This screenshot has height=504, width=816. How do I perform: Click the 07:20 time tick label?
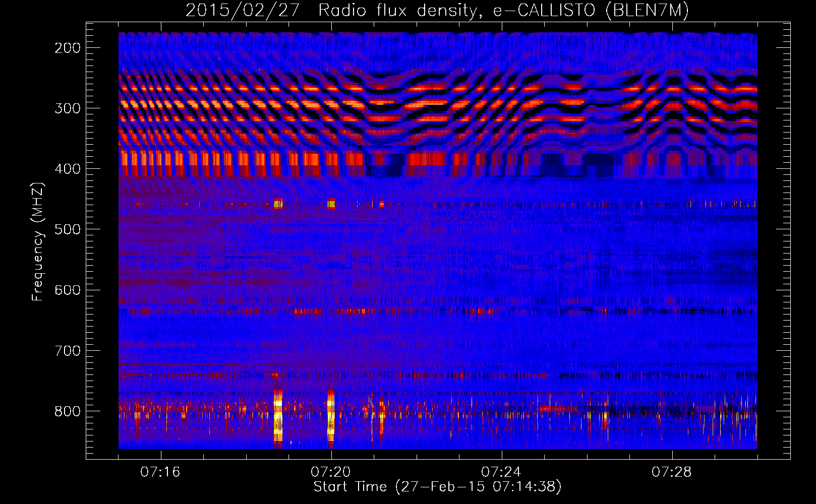331,472
